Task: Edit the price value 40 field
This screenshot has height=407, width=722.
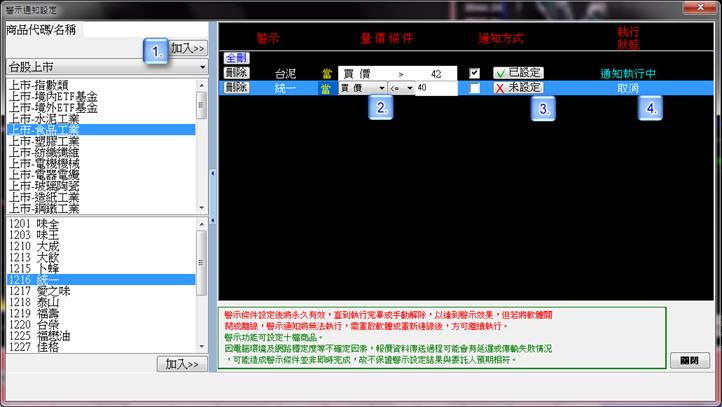Action: tap(435, 88)
